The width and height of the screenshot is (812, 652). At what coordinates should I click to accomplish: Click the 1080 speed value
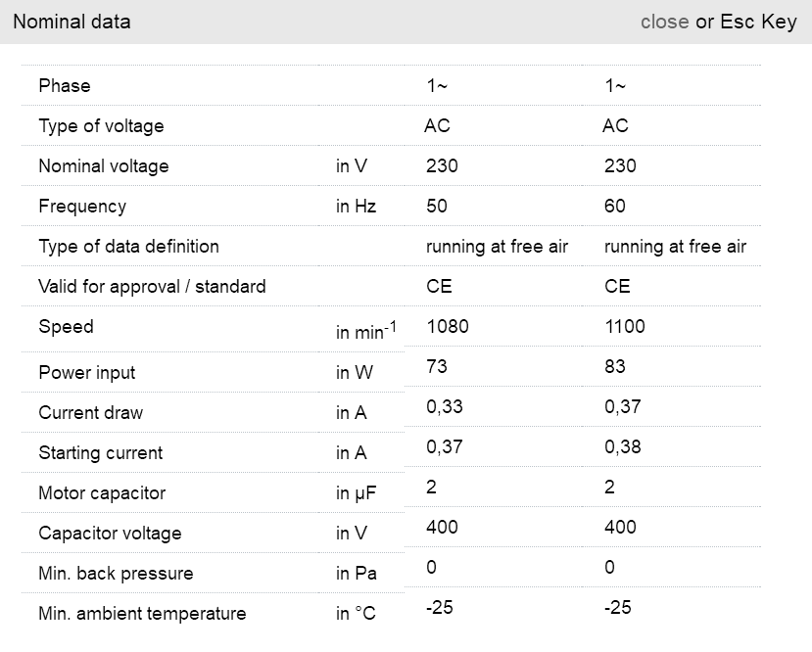pos(448,327)
